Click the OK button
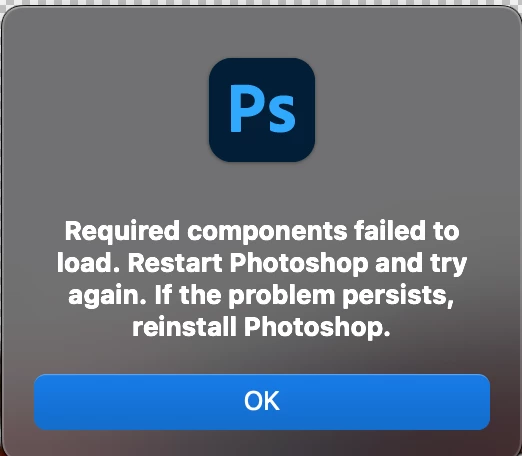This screenshot has height=456, width=522. point(262,402)
